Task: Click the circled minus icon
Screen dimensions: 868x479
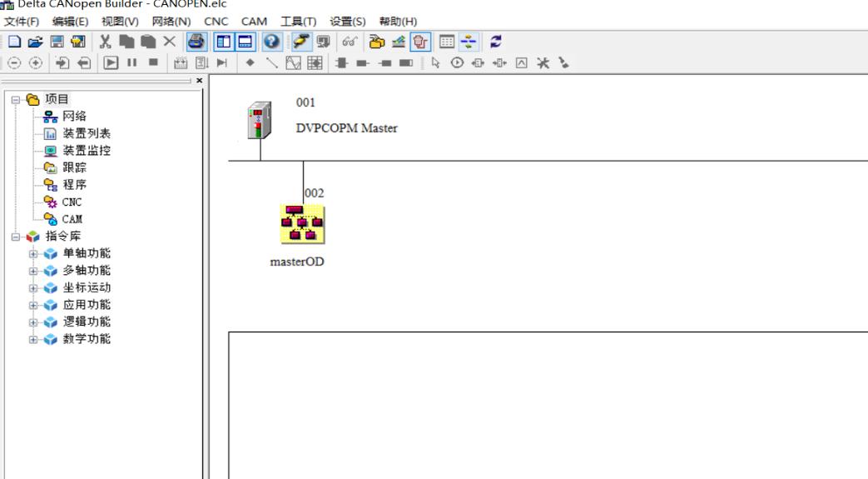Action: pos(14,62)
